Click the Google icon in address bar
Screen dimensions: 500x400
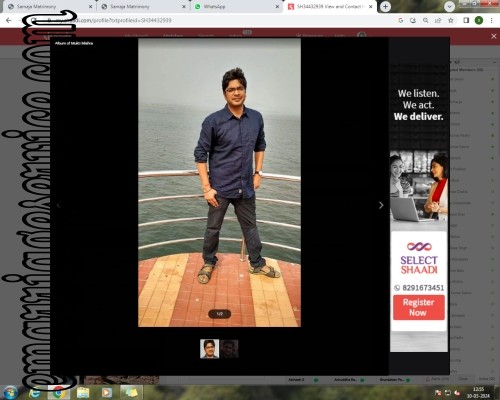coord(401,20)
